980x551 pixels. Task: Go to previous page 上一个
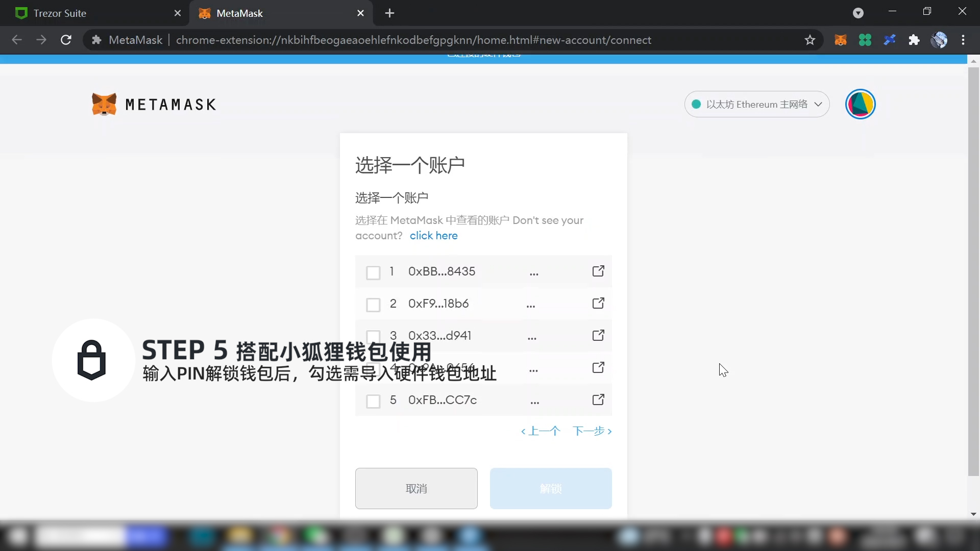(540, 431)
